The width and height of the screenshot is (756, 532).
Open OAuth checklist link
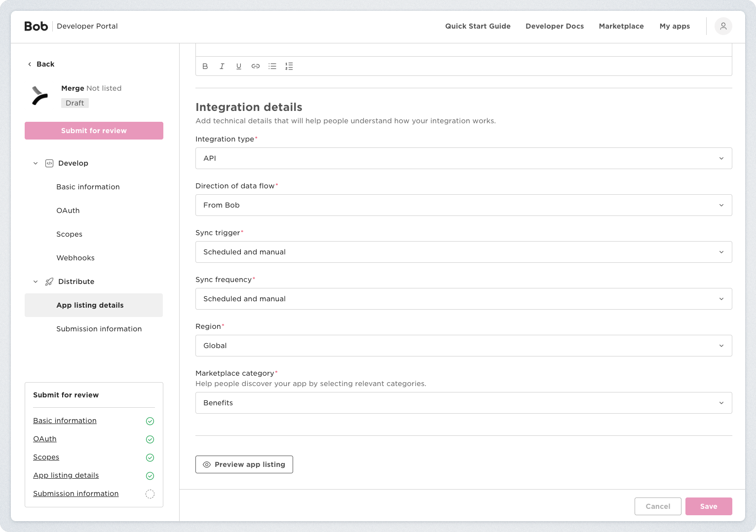(45, 439)
